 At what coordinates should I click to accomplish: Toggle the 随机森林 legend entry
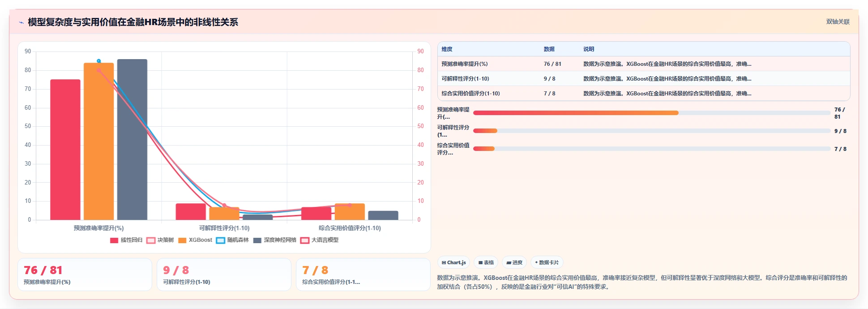232,240
